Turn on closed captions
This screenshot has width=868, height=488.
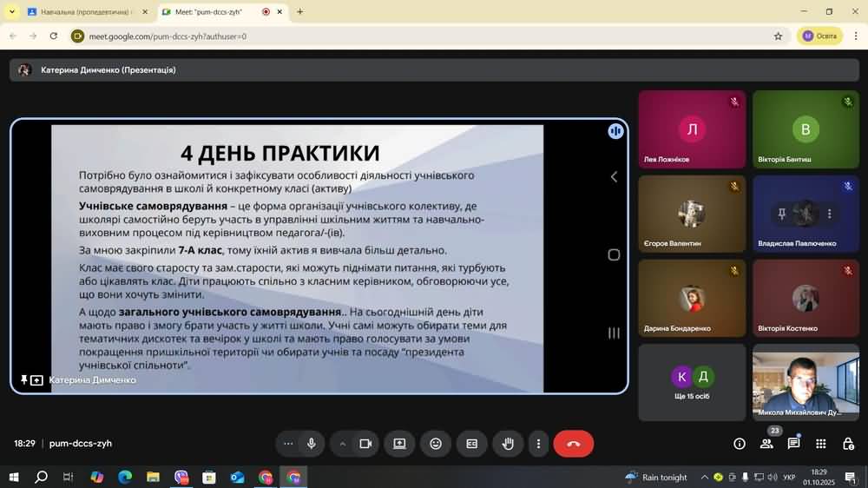pyautogui.click(x=471, y=444)
